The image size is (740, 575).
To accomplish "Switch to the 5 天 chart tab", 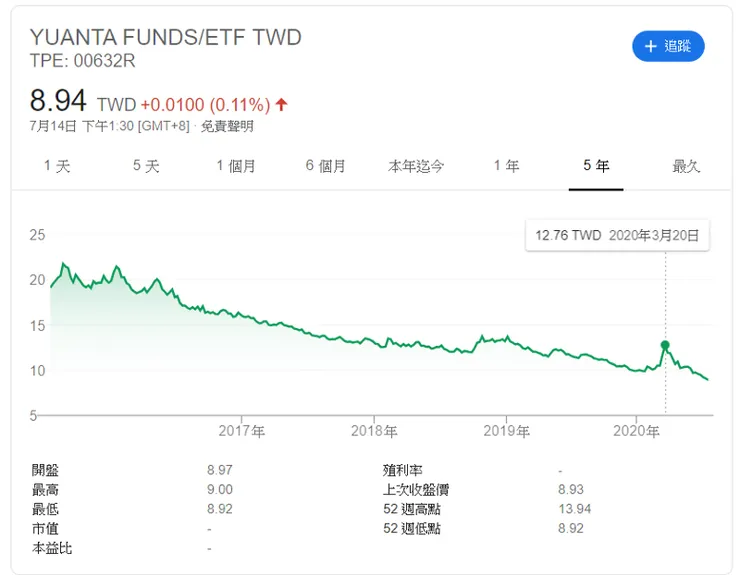I will (146, 166).
